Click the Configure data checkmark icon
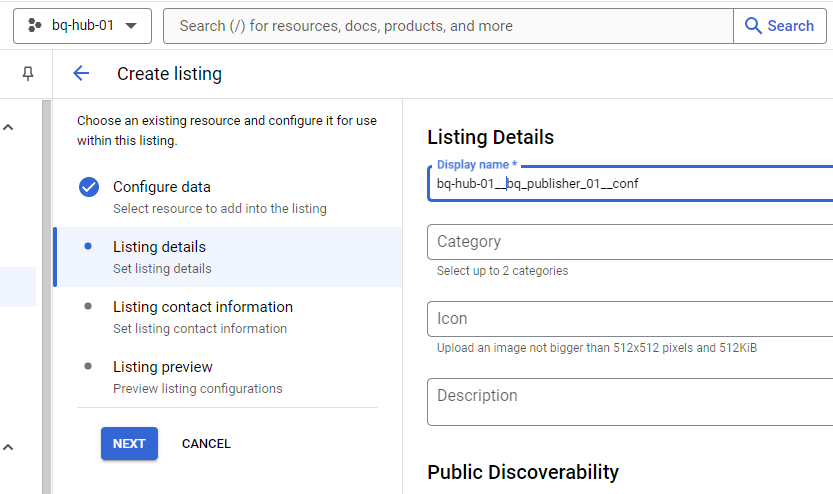This screenshot has height=494, width=833. tap(89, 187)
